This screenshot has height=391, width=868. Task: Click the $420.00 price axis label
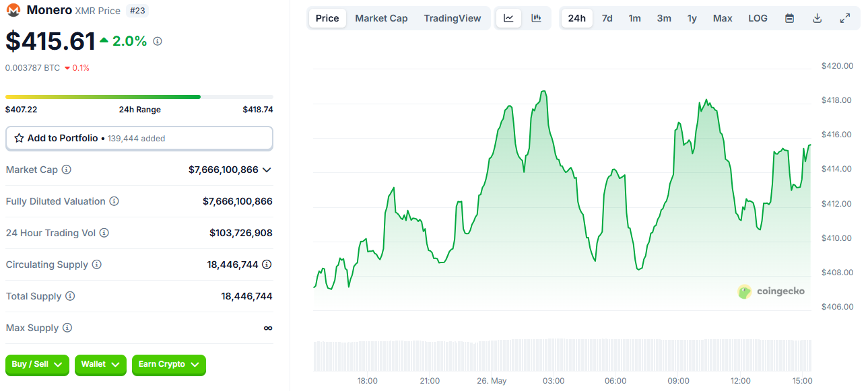837,66
